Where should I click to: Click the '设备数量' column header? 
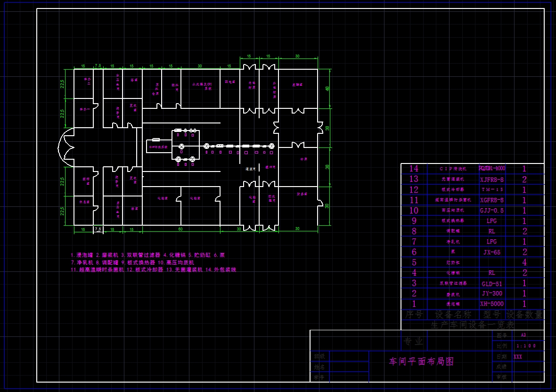pyautogui.click(x=524, y=314)
